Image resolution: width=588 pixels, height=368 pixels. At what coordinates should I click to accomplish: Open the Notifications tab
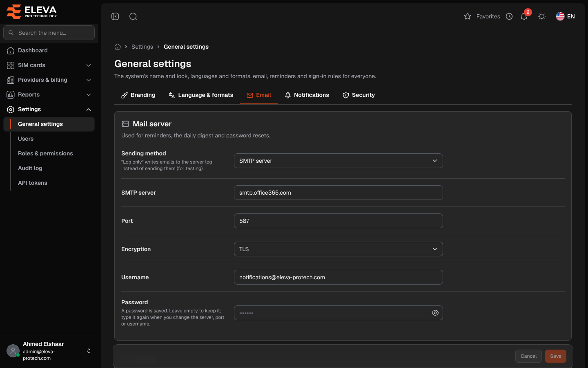pyautogui.click(x=307, y=95)
